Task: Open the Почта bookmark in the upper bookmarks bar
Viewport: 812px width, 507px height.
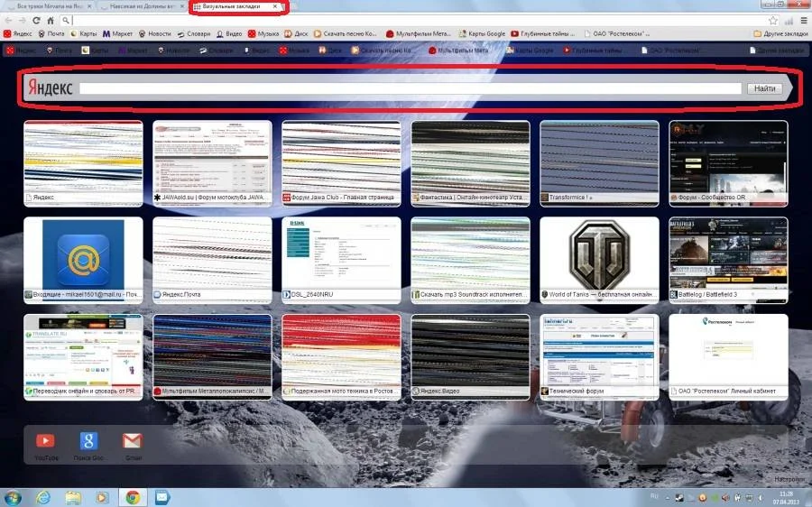Action: coord(51,33)
